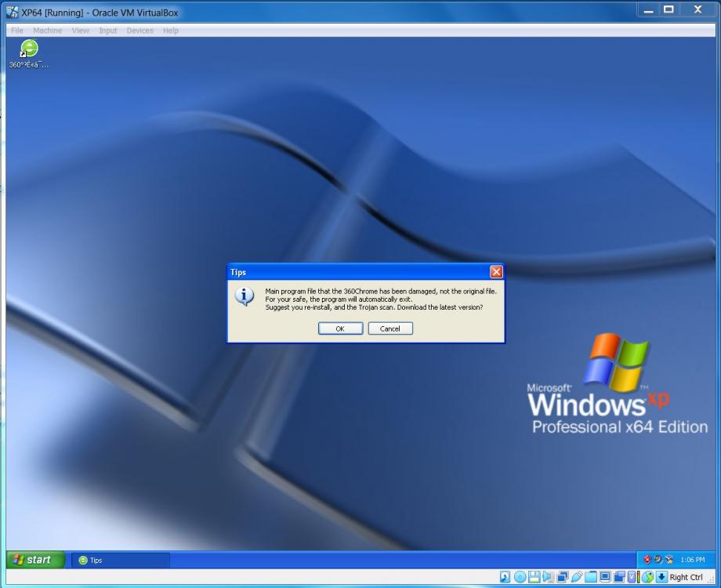Open the 360Chrome desktop shortcut
Screen dimensions: 721x588
pos(27,49)
